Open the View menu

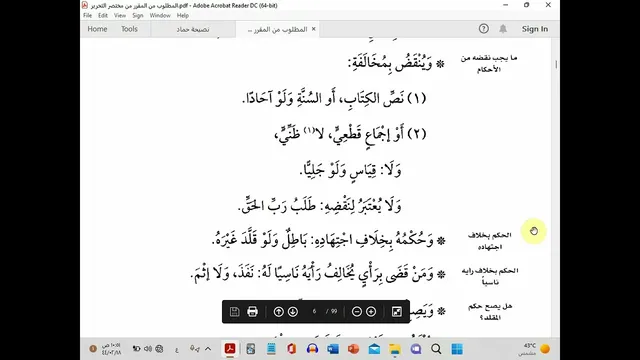[120, 16]
